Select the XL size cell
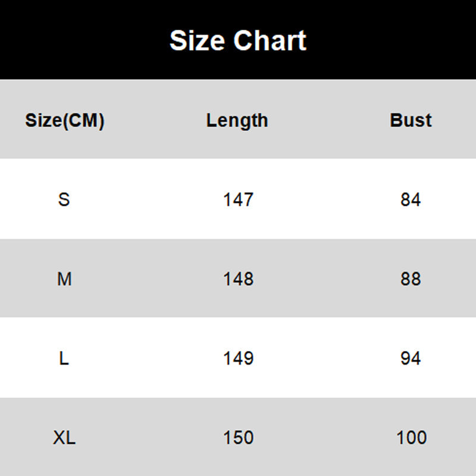The height and width of the screenshot is (476, 476). pos(64,438)
